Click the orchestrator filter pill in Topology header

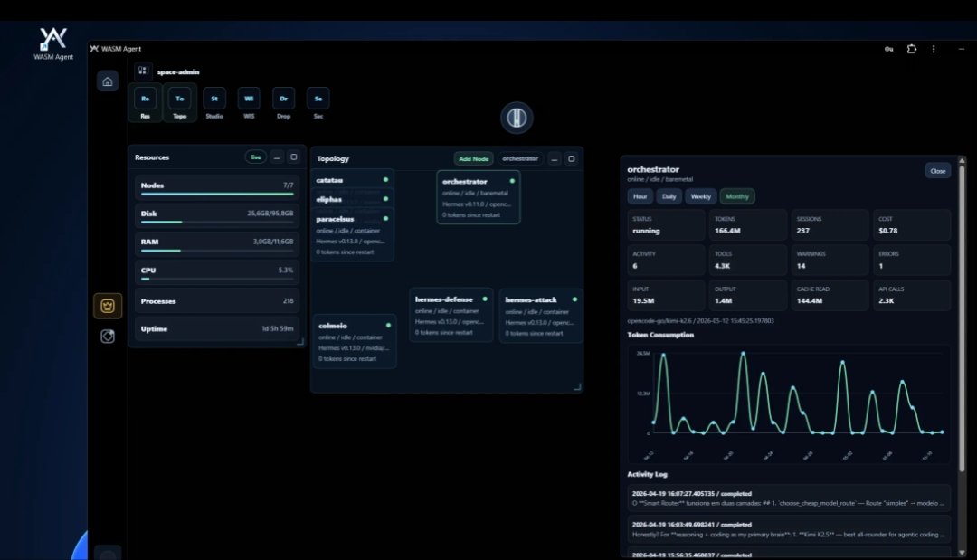pos(520,159)
